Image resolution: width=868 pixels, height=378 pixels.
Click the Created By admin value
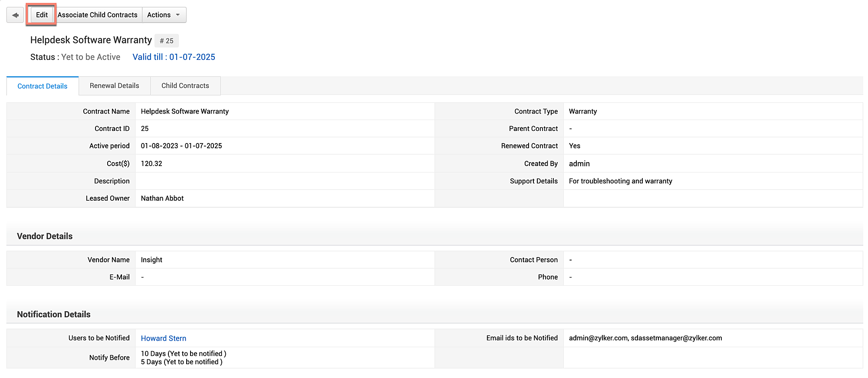pyautogui.click(x=579, y=163)
